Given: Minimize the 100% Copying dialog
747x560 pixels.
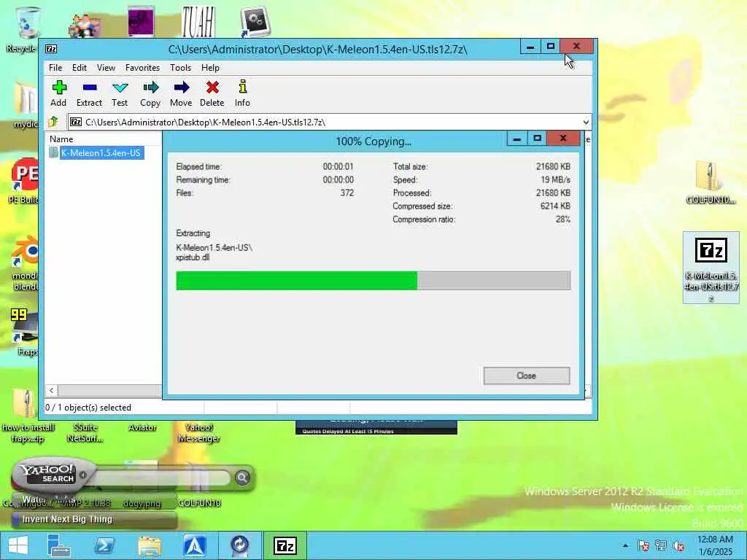Looking at the screenshot, I should click(517, 139).
